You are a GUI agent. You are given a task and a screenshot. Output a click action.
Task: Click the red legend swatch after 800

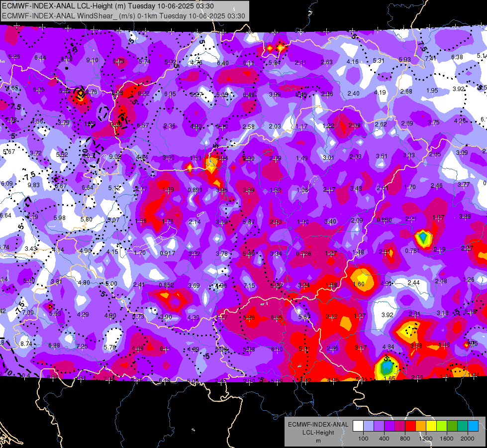pos(410,426)
